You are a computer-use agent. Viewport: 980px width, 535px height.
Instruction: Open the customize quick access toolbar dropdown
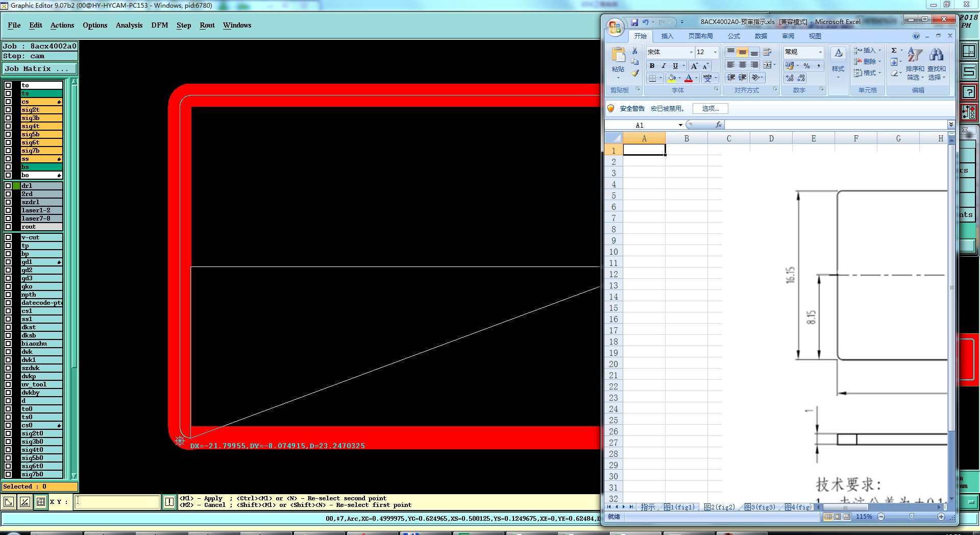[682, 22]
